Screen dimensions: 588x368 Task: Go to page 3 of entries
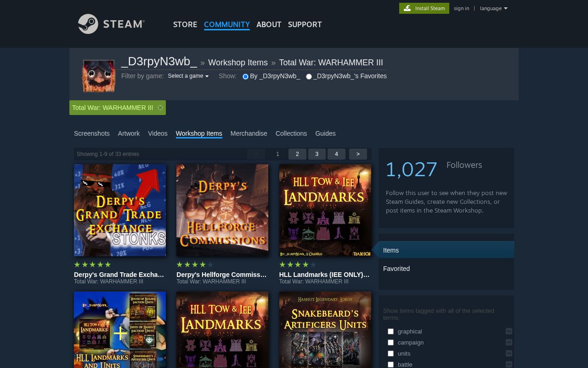(317, 154)
